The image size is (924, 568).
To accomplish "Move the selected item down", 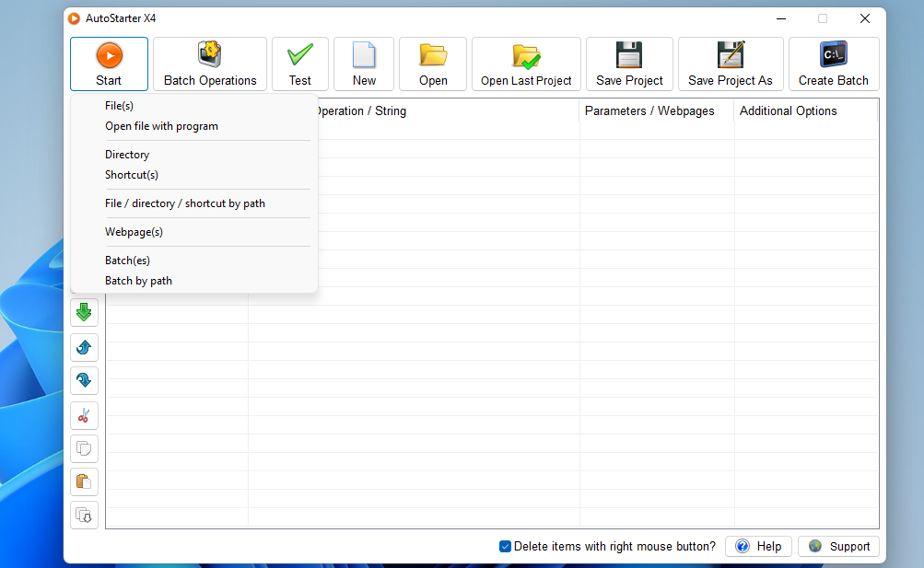I will point(84,380).
